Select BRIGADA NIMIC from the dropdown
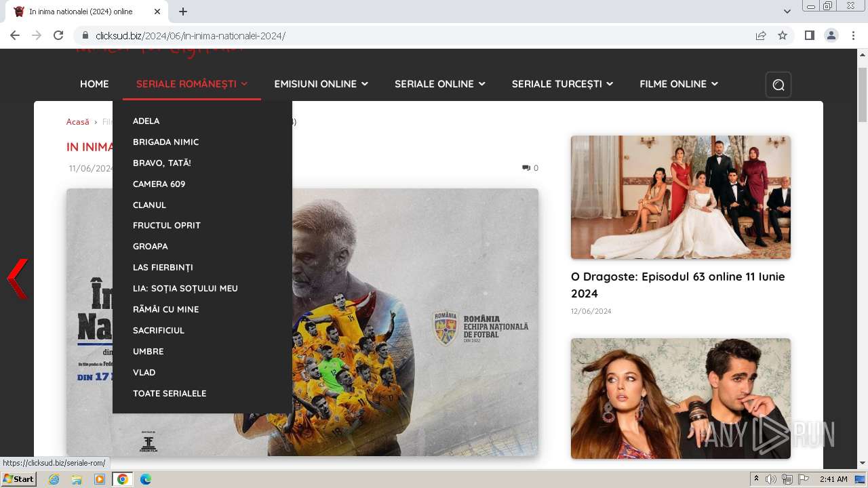This screenshot has width=868, height=488. 166,142
